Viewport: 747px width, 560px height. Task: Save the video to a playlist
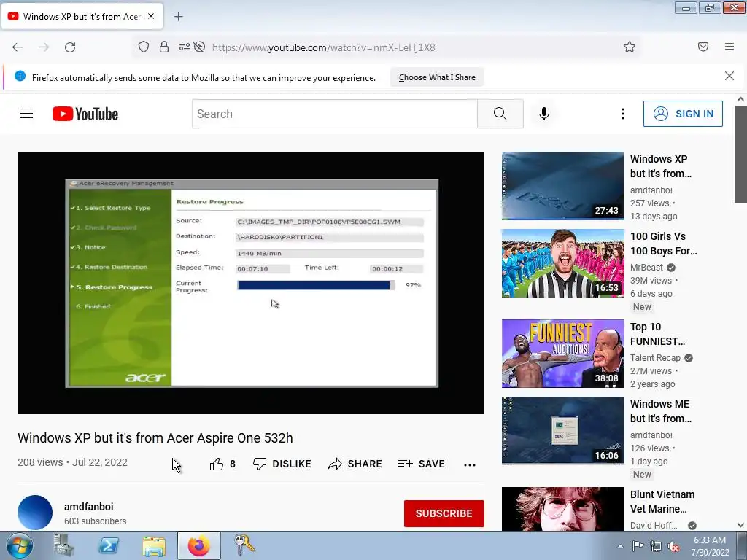422,464
